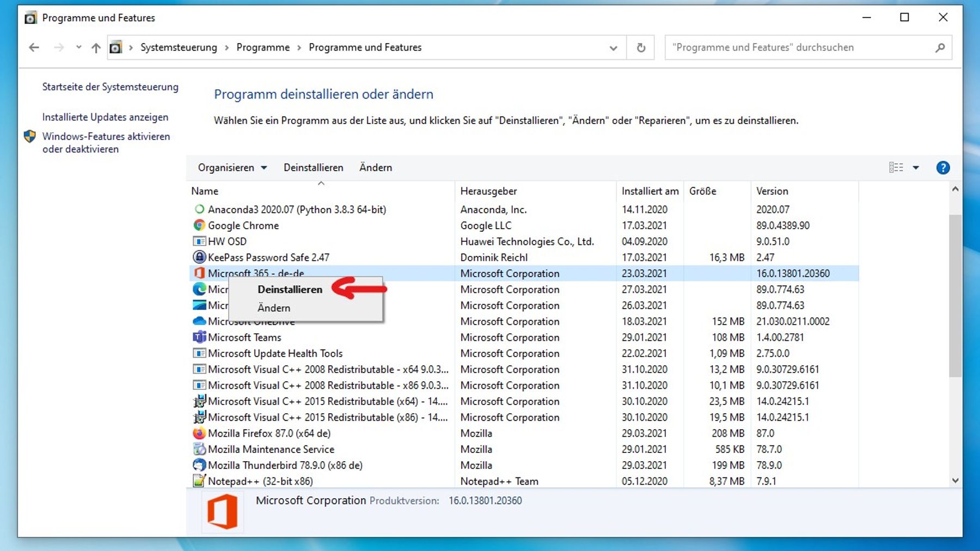This screenshot has width=980, height=551.
Task: Click the Systemsteuerung breadcrumb
Action: (x=179, y=47)
